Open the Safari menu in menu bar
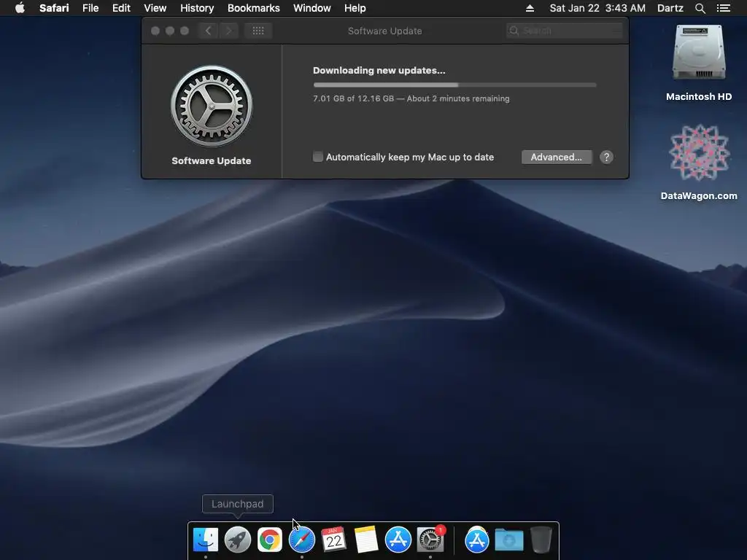Screen dimensions: 747x560 click(54, 8)
